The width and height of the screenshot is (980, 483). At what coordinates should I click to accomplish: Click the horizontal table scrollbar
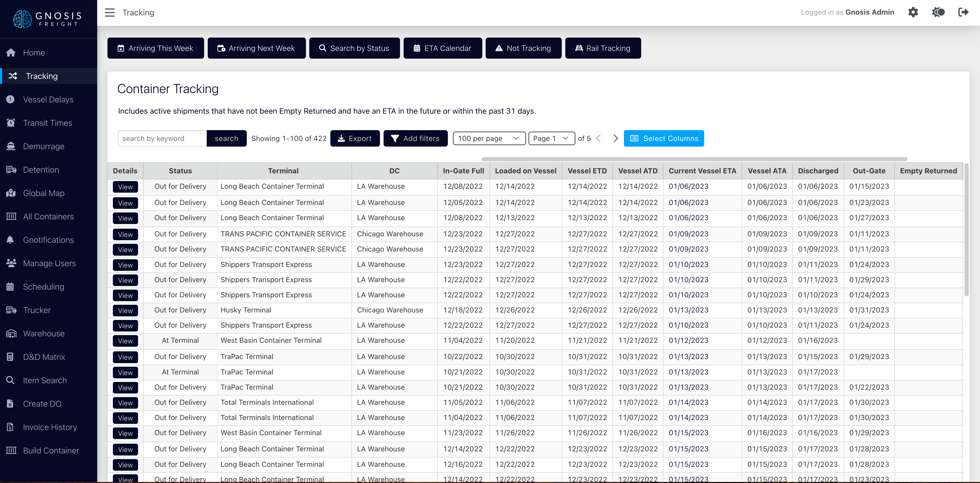click(694, 159)
